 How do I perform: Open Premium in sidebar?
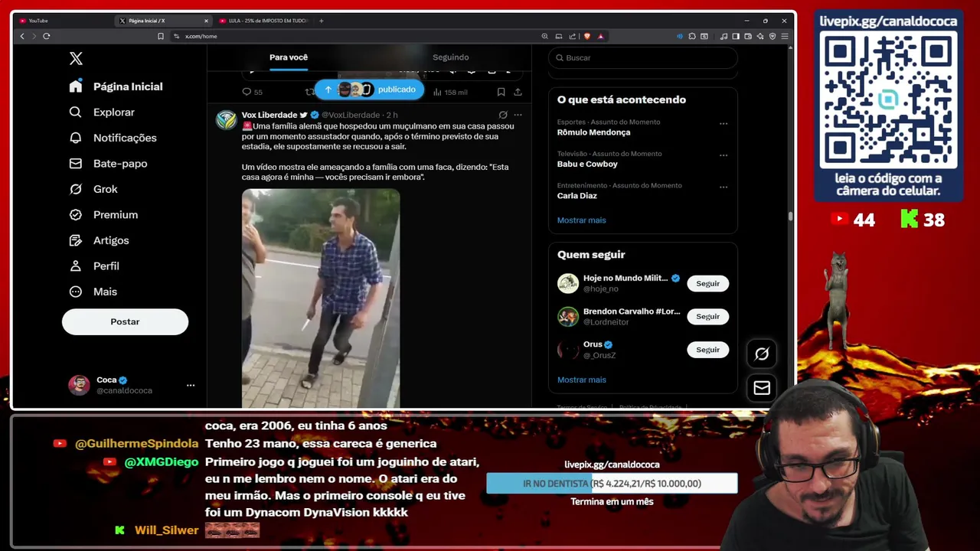tap(103, 215)
